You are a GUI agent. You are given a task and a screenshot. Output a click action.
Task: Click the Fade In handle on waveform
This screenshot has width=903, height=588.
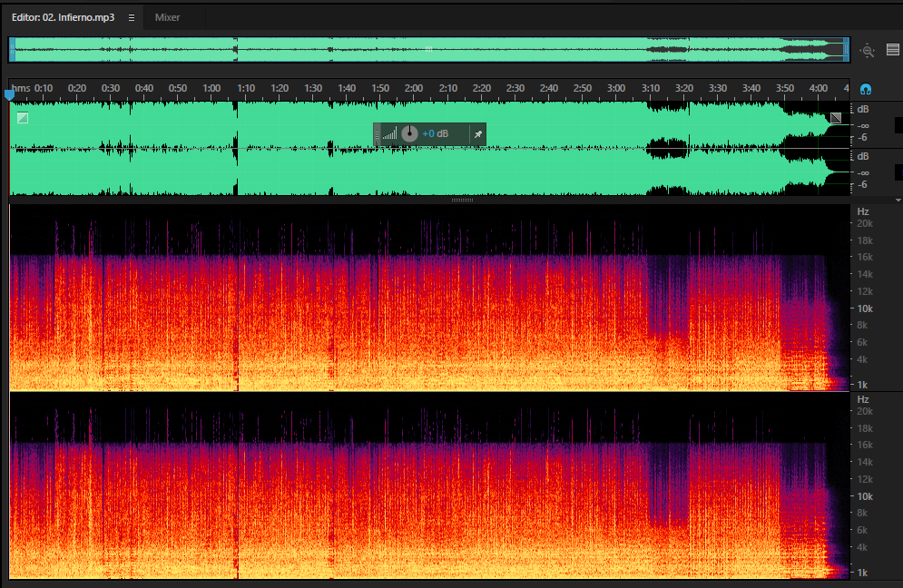[23, 118]
